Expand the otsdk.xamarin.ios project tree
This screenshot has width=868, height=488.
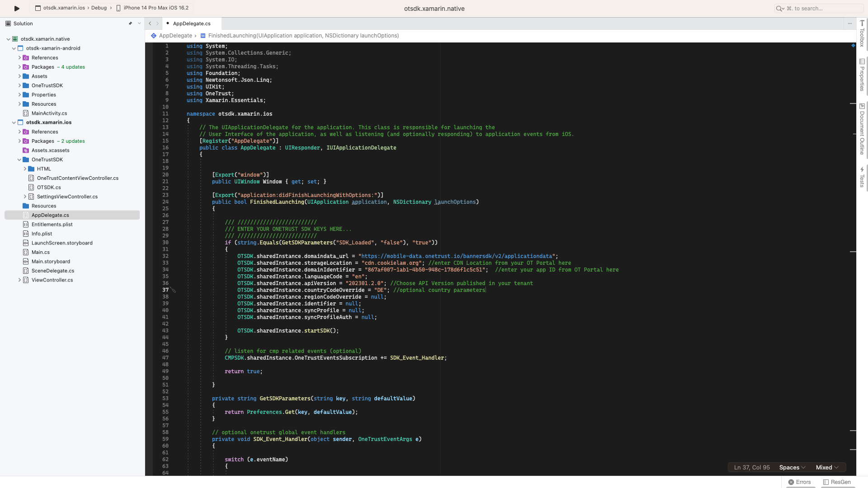14,122
